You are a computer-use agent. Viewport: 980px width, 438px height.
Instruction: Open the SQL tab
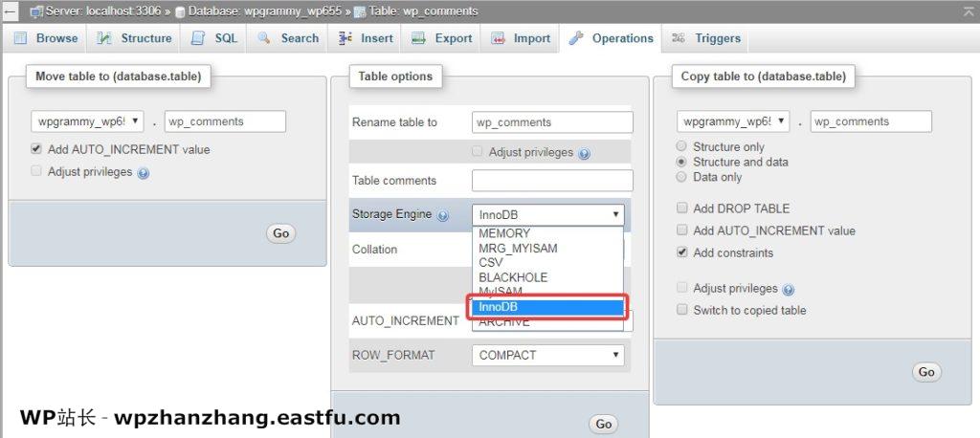point(214,38)
